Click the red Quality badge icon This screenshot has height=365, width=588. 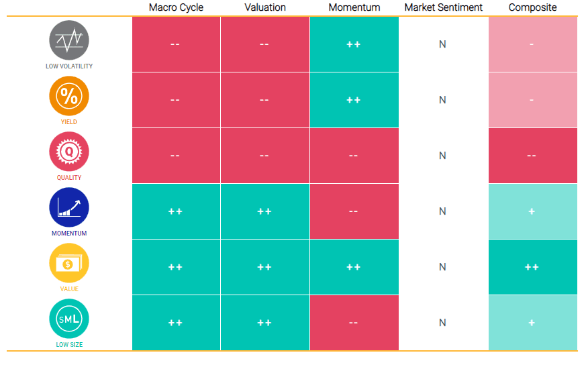point(68,152)
